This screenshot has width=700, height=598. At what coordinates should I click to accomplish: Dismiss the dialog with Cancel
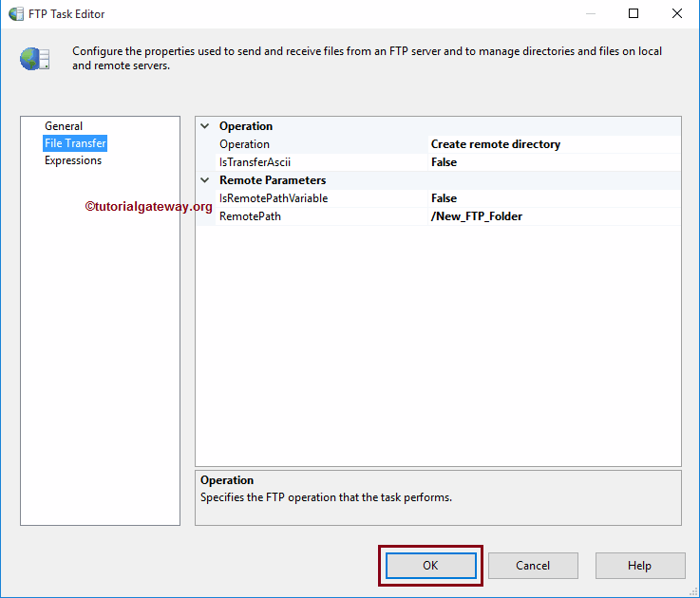coord(533,566)
